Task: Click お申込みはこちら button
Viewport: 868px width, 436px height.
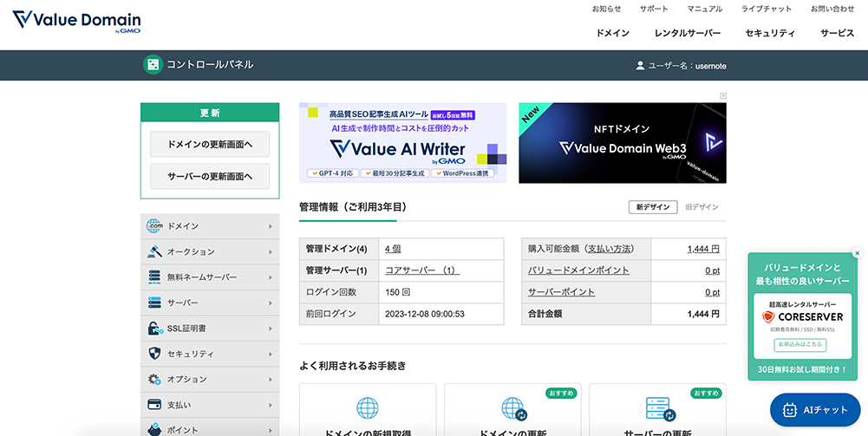Action: (x=799, y=344)
